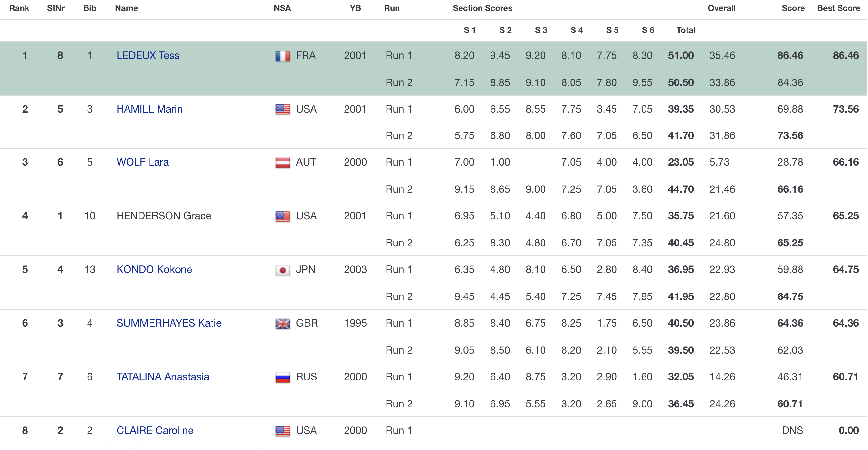Click the USA flag in Claire's row

coord(282,431)
